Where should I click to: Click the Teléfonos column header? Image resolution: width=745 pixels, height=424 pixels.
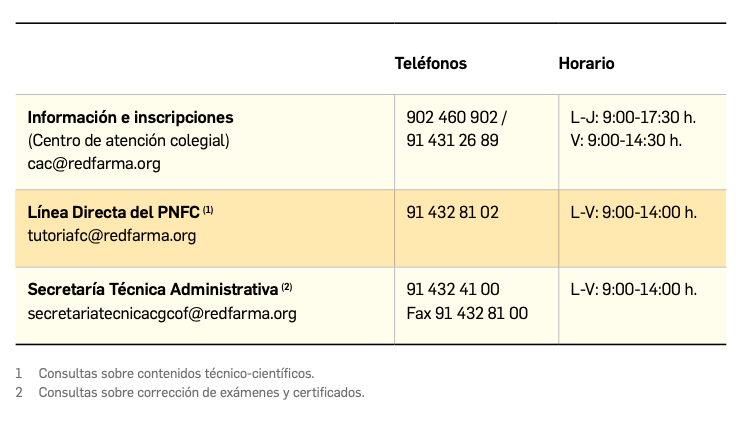(431, 63)
